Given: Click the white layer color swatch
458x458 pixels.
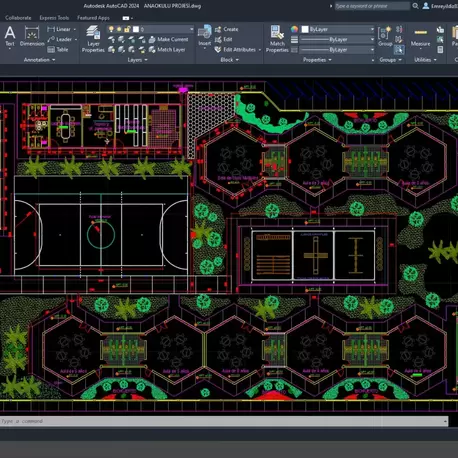Looking at the screenshot, I should tap(136, 29).
